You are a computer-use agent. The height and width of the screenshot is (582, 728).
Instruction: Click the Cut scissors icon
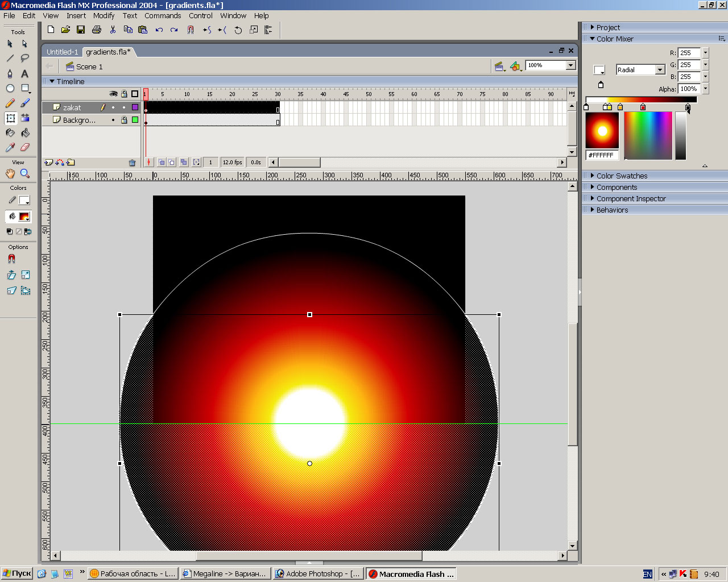tap(113, 30)
